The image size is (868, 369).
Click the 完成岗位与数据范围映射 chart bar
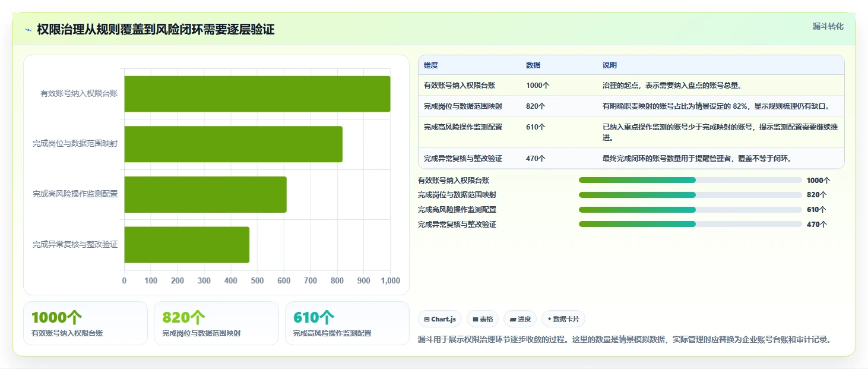[233, 144]
